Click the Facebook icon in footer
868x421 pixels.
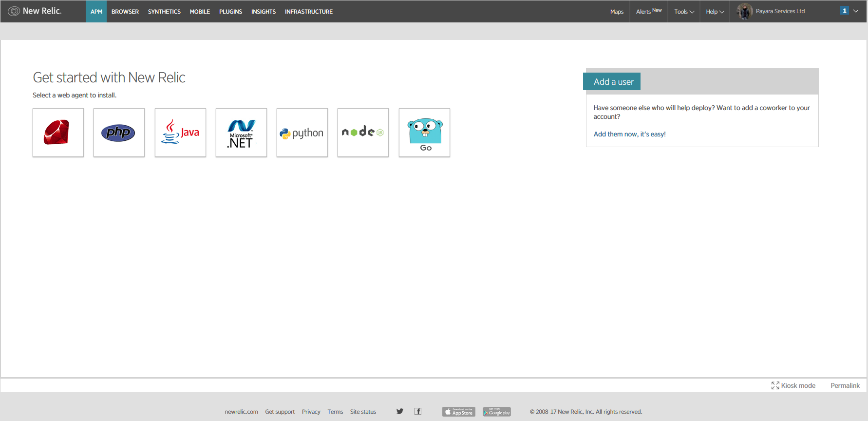coord(418,411)
